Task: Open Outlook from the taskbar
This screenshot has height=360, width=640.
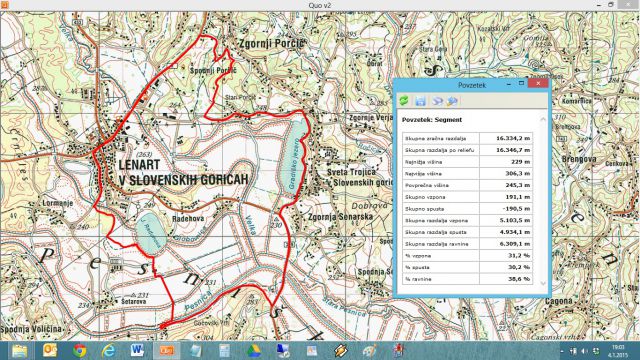Action: (50, 351)
